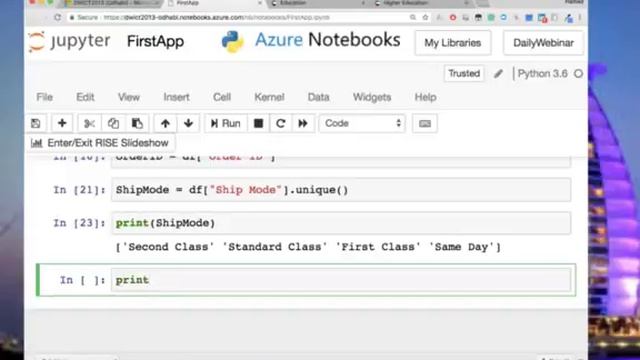Open the cell type Code dropdown
Viewport: 640px width, 360px height.
[x=362, y=123]
